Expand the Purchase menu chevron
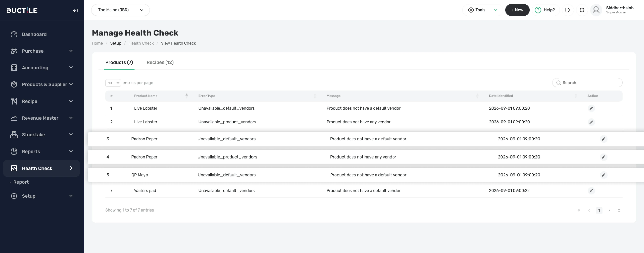 click(71, 51)
